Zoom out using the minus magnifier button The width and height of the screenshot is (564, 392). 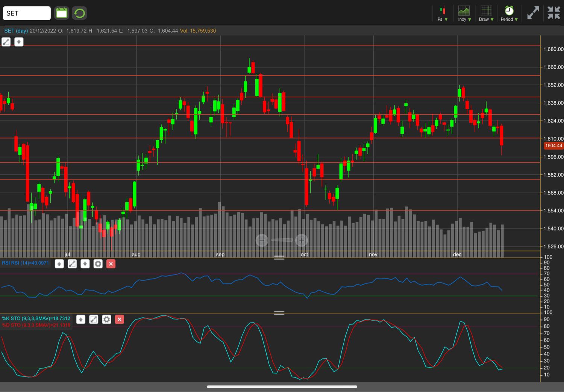(262, 240)
